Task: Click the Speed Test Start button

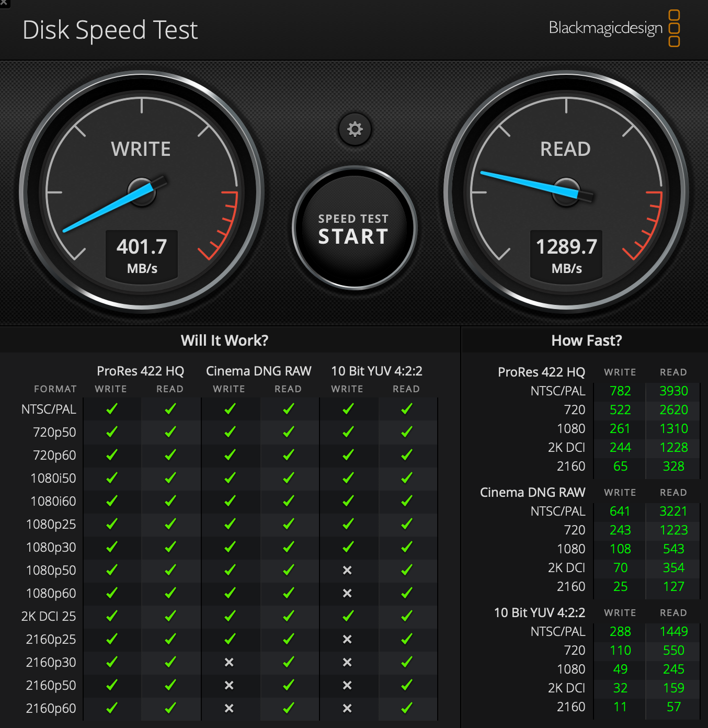Action: pos(355,228)
